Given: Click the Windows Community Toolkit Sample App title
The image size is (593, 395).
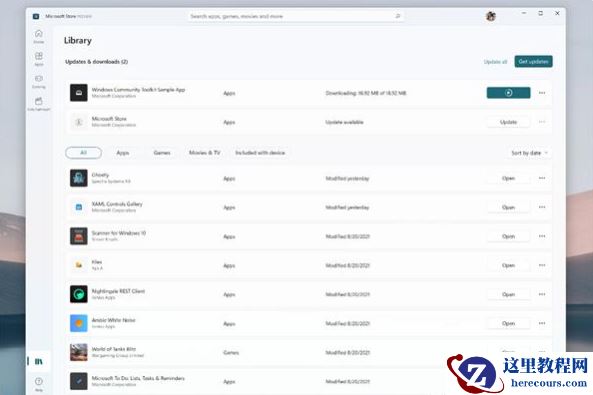Looking at the screenshot, I should [x=138, y=90].
